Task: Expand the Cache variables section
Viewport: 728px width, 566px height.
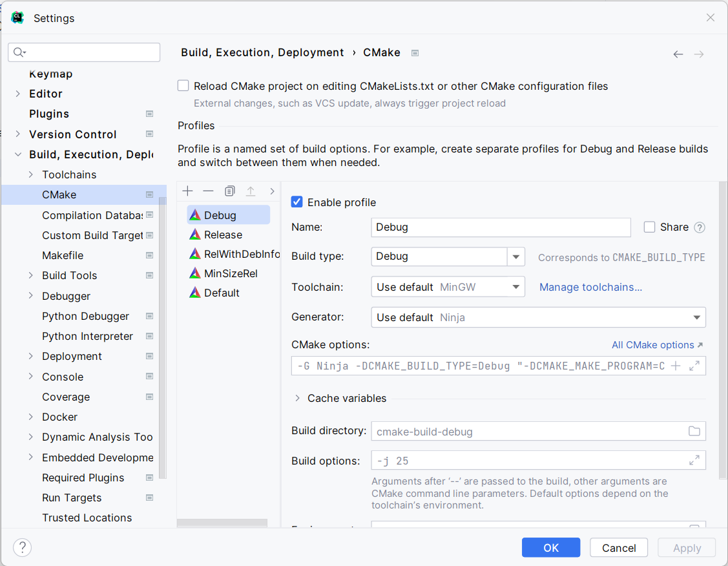Action: 297,399
